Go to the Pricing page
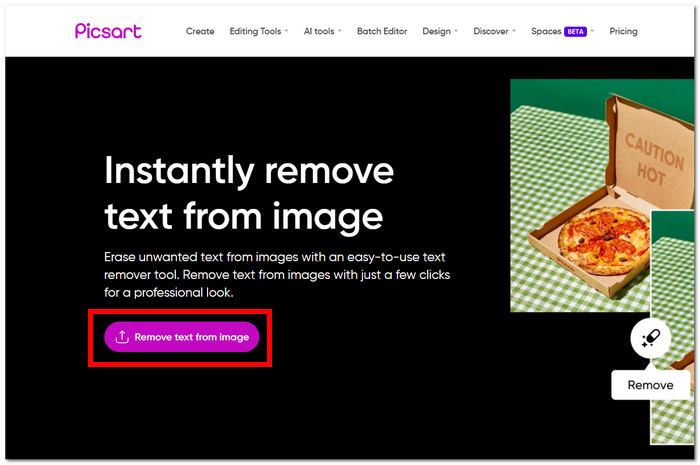This screenshot has height=465, width=700. point(623,32)
